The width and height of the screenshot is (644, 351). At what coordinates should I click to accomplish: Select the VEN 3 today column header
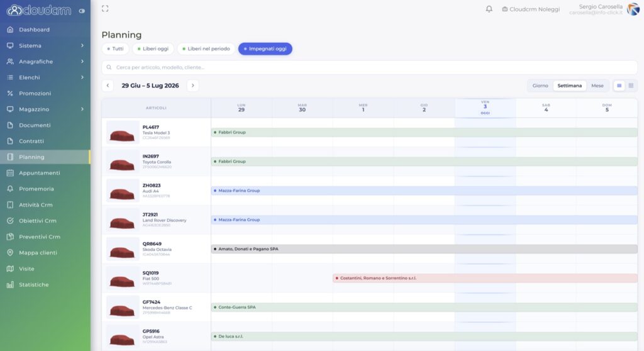tap(485, 108)
